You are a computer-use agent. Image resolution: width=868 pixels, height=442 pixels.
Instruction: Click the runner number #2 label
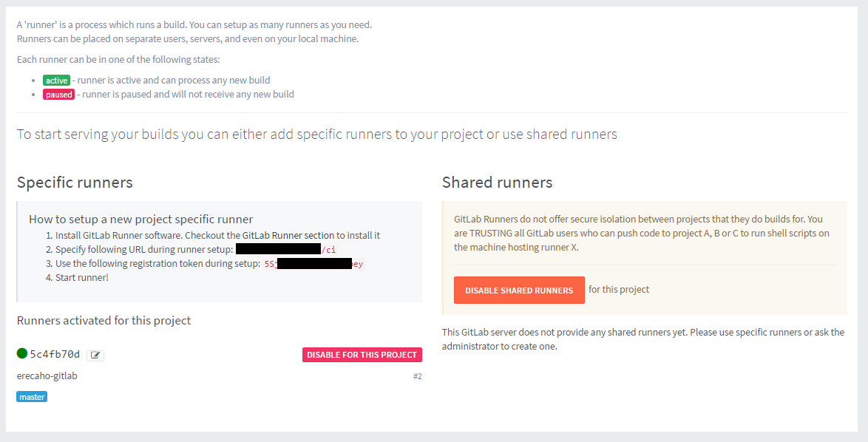coord(417,376)
